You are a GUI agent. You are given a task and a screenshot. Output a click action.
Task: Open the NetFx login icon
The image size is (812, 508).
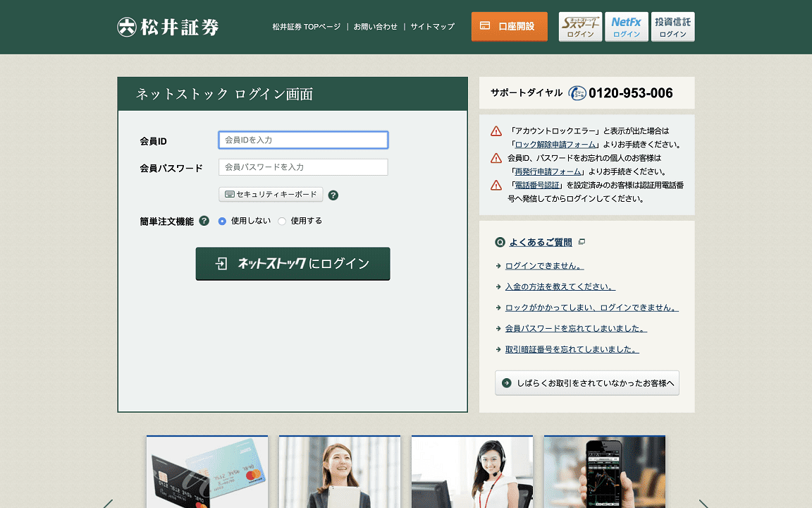click(x=626, y=27)
